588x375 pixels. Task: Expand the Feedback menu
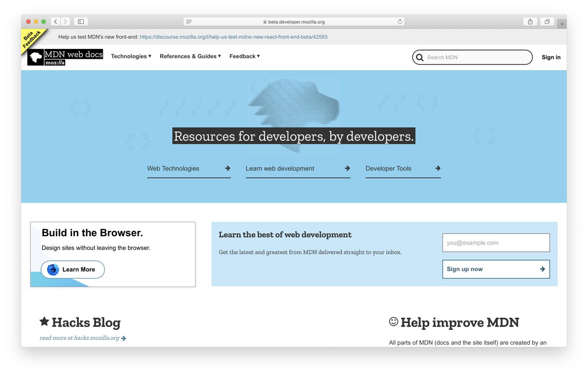(245, 56)
